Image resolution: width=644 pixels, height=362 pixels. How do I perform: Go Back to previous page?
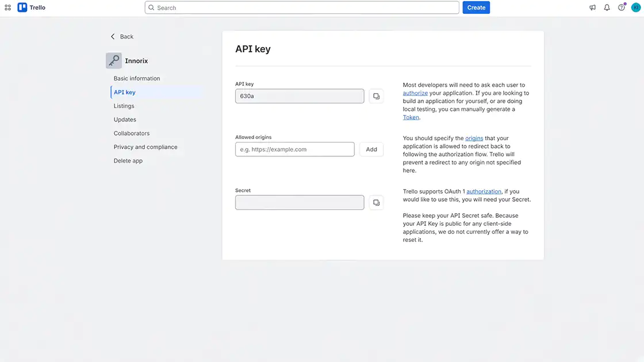pos(122,37)
